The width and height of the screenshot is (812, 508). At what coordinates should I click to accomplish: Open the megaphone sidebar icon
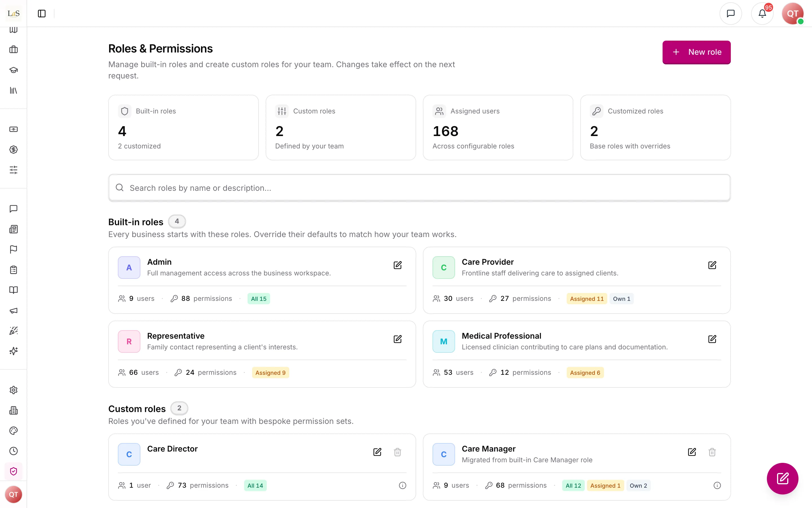(x=14, y=310)
